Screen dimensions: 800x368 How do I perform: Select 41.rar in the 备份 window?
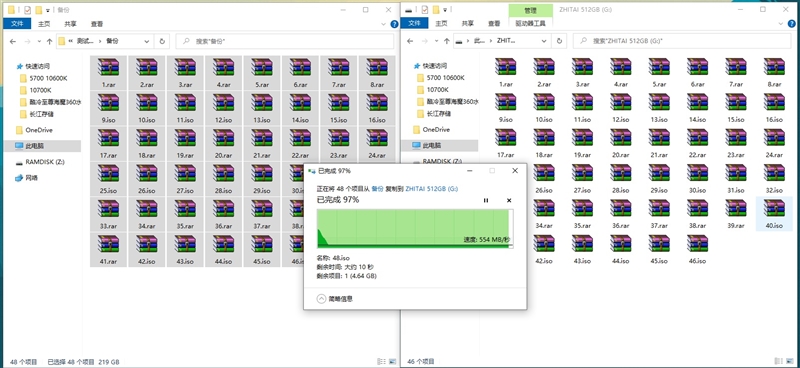click(x=108, y=249)
